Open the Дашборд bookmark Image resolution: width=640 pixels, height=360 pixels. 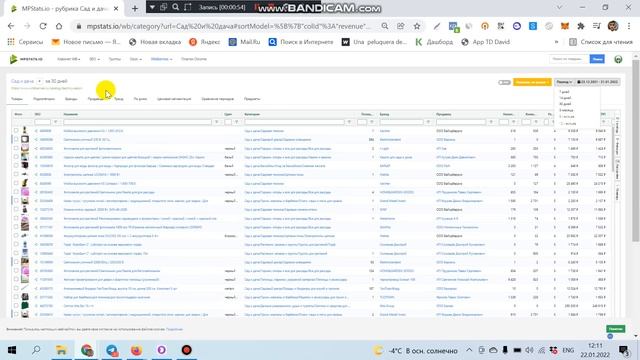434,42
